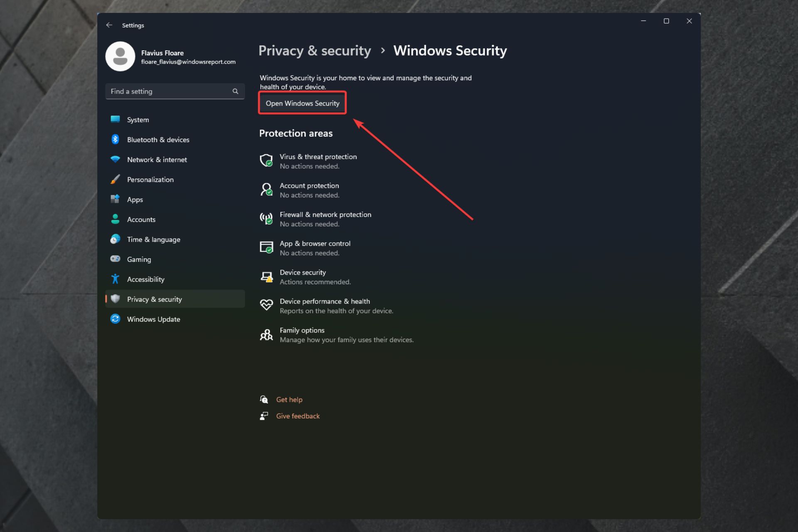Open Firewall & network protection area
798x532 pixels.
pyautogui.click(x=315, y=219)
